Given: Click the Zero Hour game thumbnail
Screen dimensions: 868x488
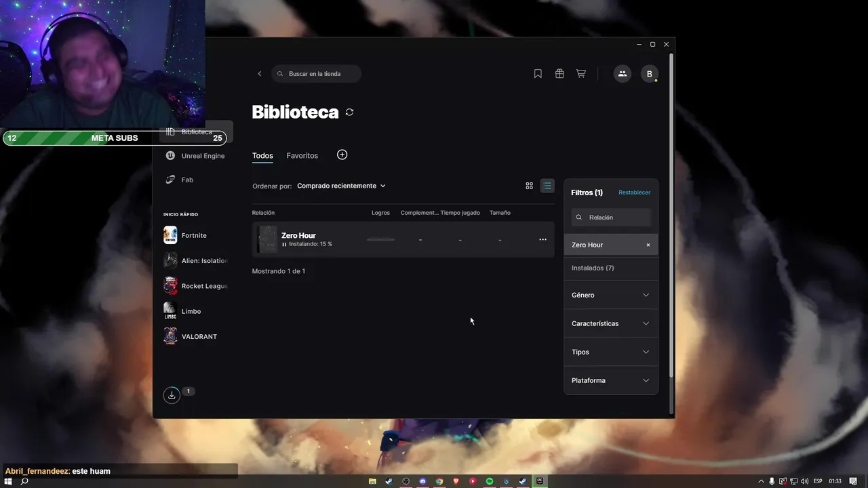Looking at the screenshot, I should (x=268, y=239).
